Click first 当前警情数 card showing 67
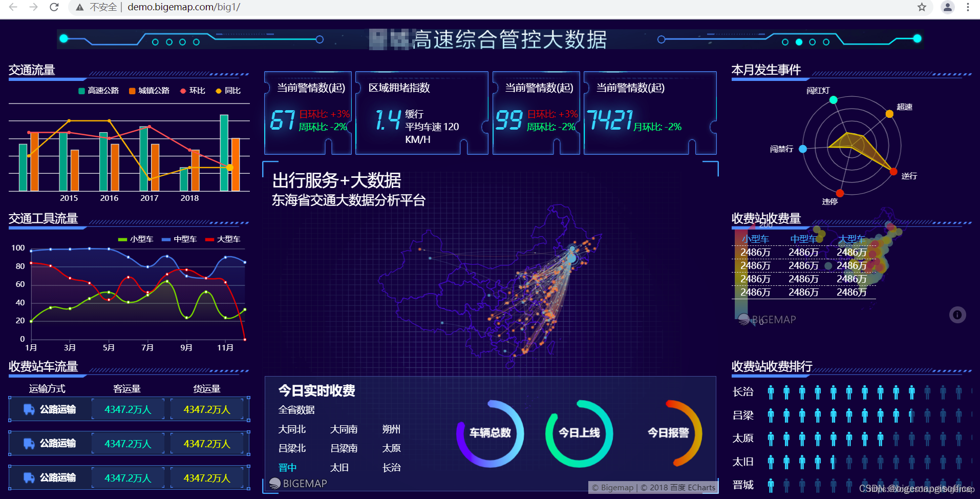This screenshot has width=980, height=499. pyautogui.click(x=308, y=113)
